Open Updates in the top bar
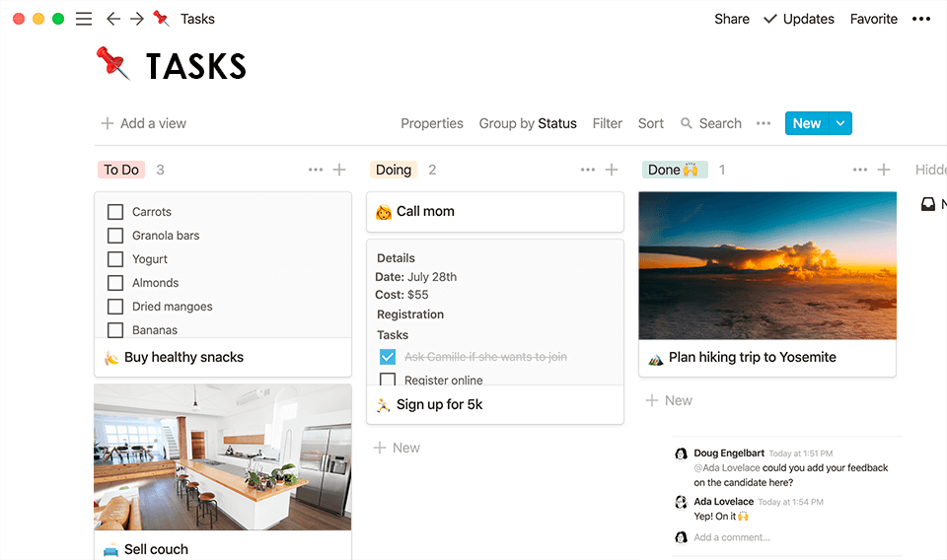This screenshot has width=947, height=560. pos(798,19)
